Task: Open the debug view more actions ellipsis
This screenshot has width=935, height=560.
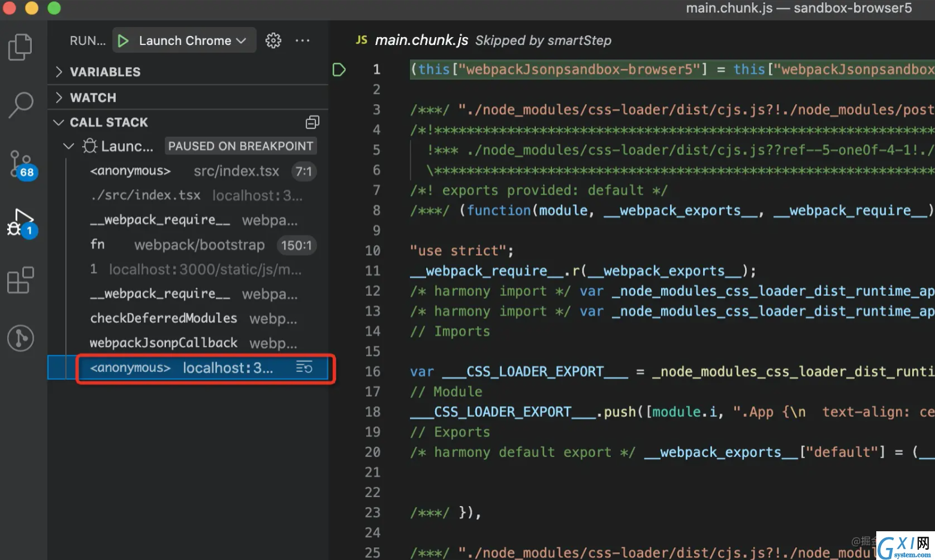Action: [303, 40]
